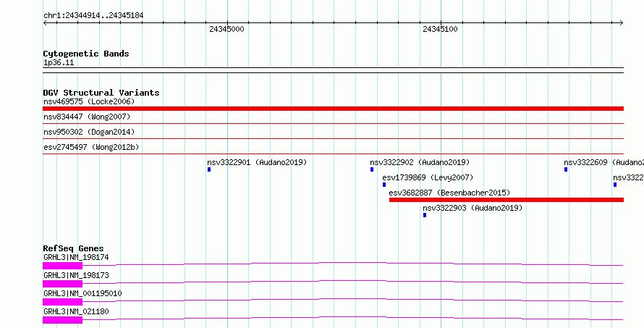Open the esv2745497 (Wong2012b) variant label
644x328 pixels.
(x=91, y=147)
